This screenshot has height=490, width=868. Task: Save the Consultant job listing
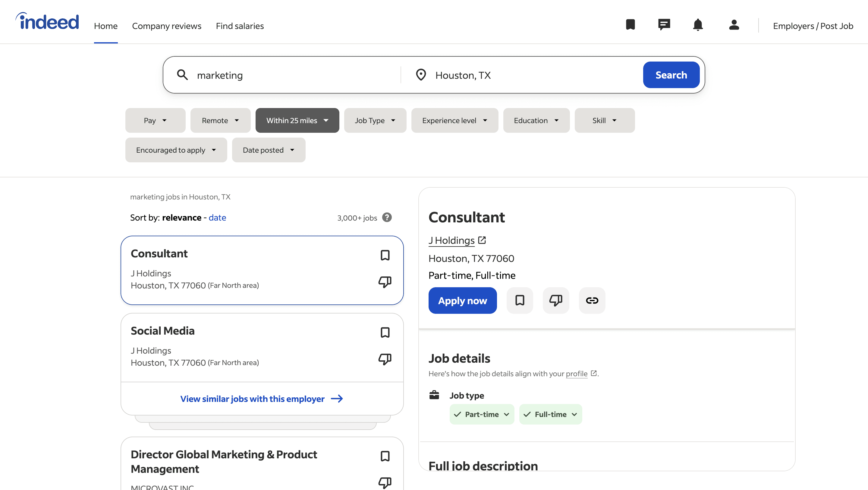click(x=385, y=255)
